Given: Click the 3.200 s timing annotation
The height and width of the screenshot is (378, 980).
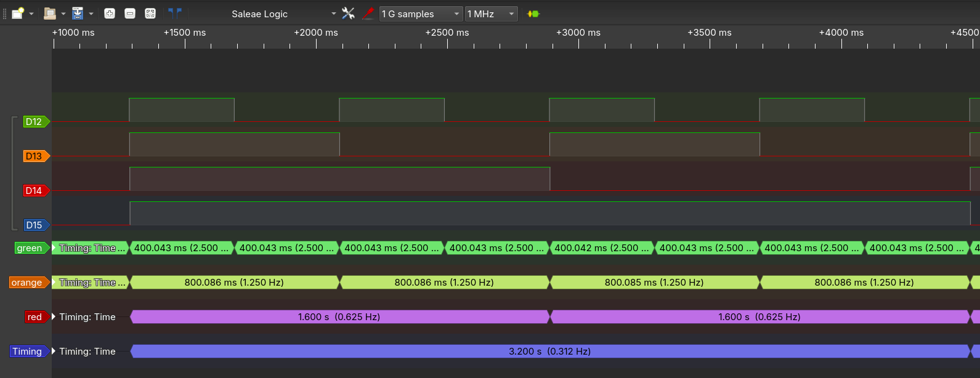Looking at the screenshot, I should (x=549, y=352).
